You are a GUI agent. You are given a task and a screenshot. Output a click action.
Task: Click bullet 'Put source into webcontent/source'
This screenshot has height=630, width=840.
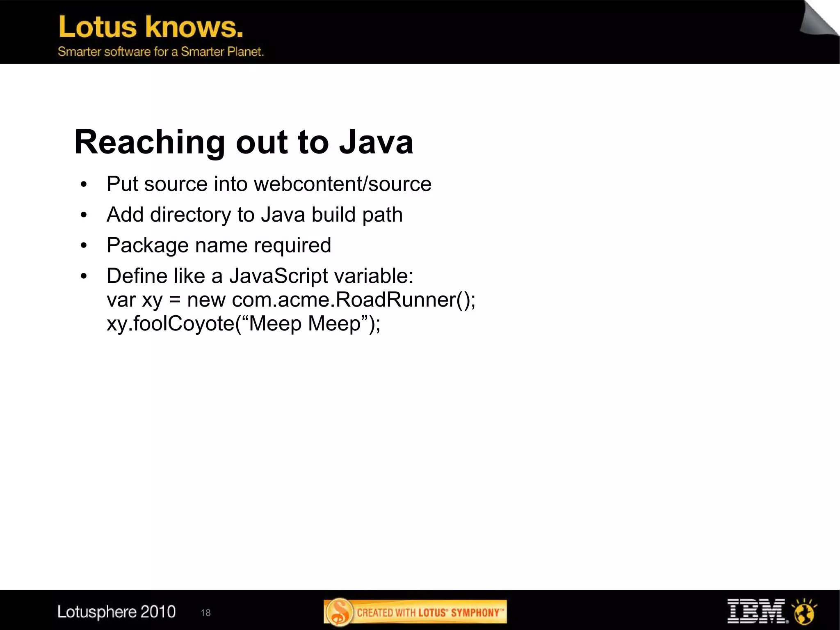click(269, 184)
